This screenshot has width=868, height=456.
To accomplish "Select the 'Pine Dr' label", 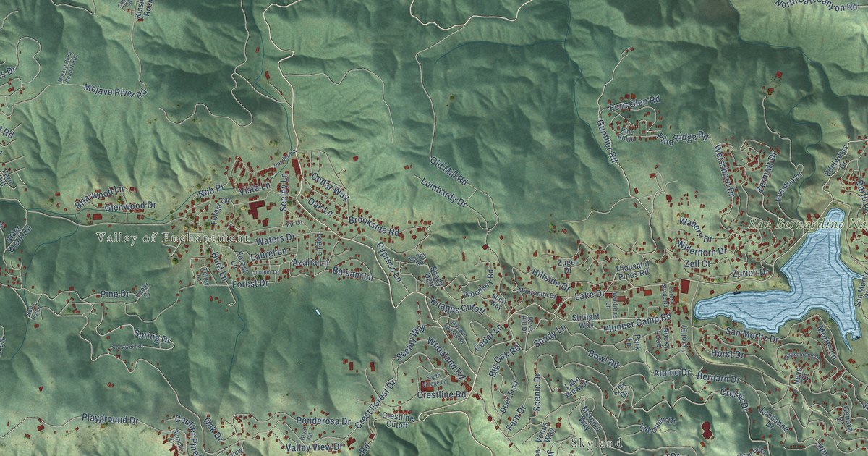I will click(114, 294).
